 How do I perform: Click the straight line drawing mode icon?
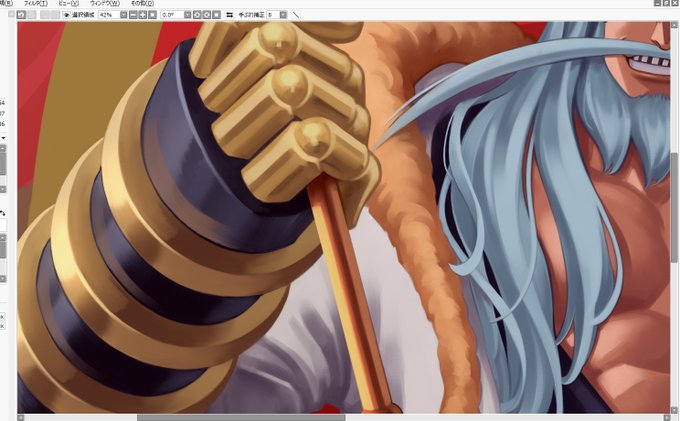[296, 15]
